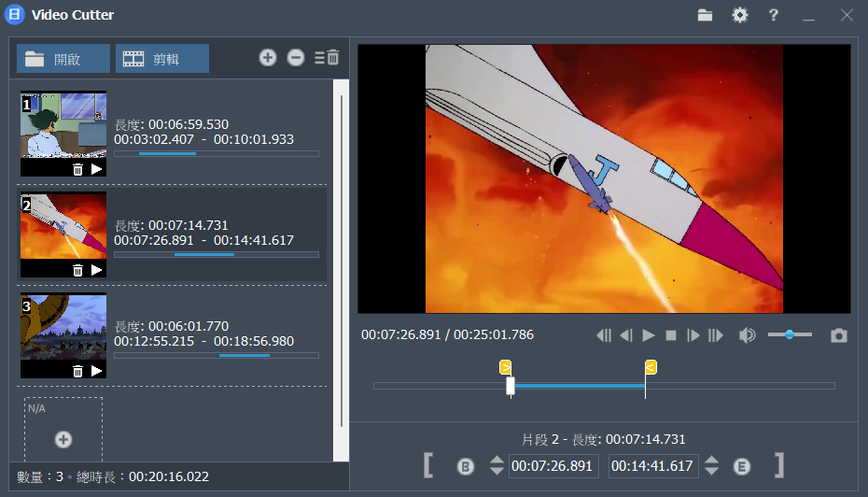868x497 pixels.
Task: Jump to the previous keyframe
Action: click(x=604, y=335)
